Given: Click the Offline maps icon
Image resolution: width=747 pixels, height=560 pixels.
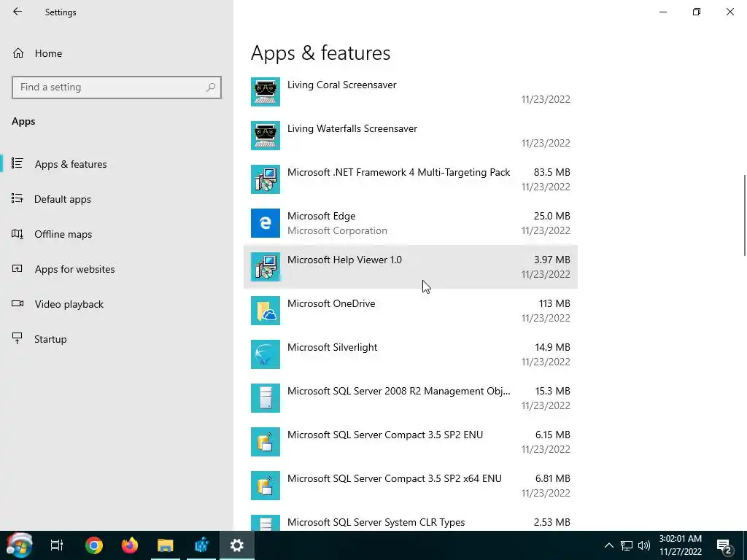Looking at the screenshot, I should tap(18, 234).
